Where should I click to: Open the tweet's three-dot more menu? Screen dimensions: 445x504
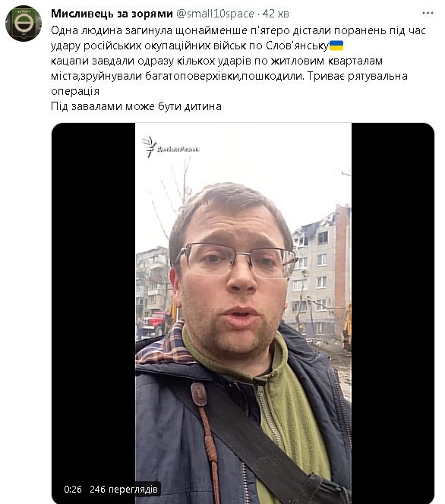[428, 13]
